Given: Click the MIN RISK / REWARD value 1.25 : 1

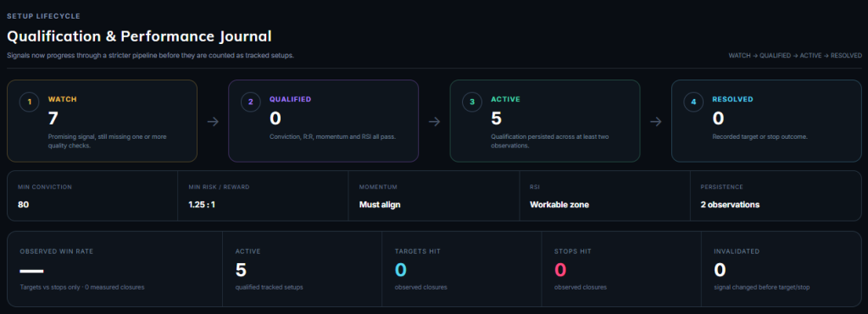Looking at the screenshot, I should (202, 205).
